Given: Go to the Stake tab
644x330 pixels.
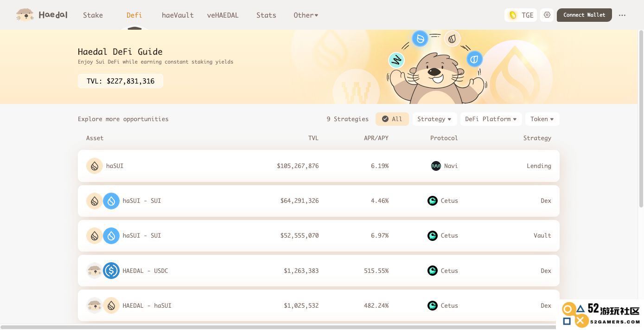Looking at the screenshot, I should coord(93,15).
